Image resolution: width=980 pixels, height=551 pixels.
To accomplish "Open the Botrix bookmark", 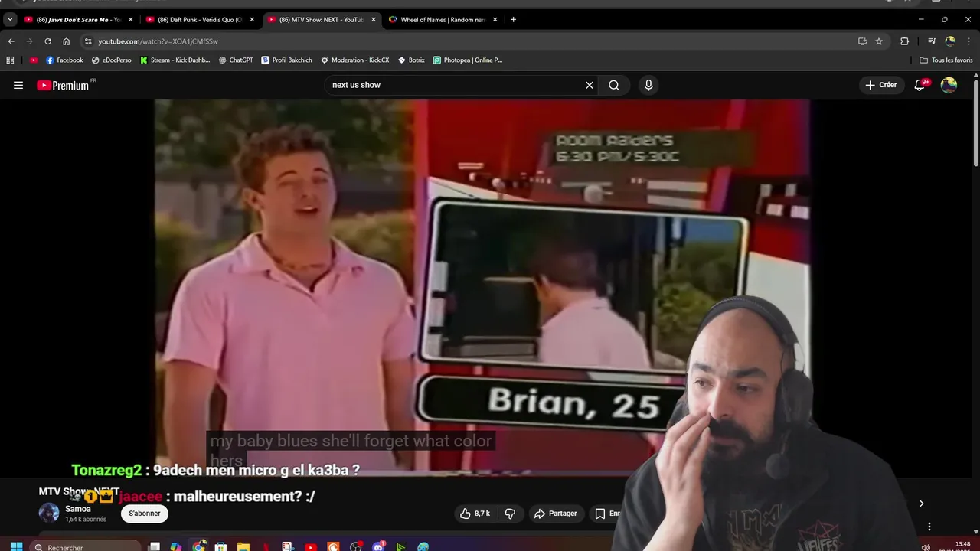I will (x=411, y=60).
